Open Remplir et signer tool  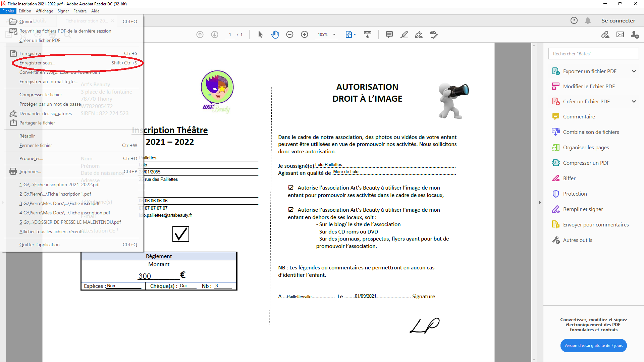tap(583, 209)
